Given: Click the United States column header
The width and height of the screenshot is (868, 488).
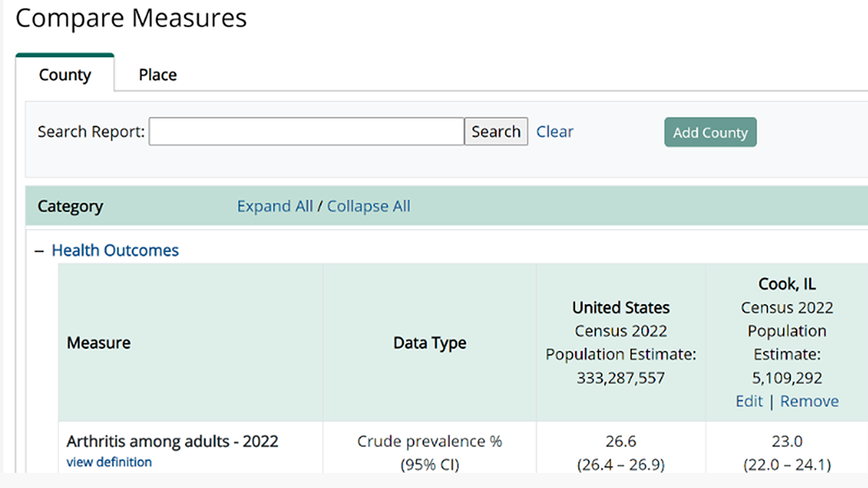Looking at the screenshot, I should (621, 307).
